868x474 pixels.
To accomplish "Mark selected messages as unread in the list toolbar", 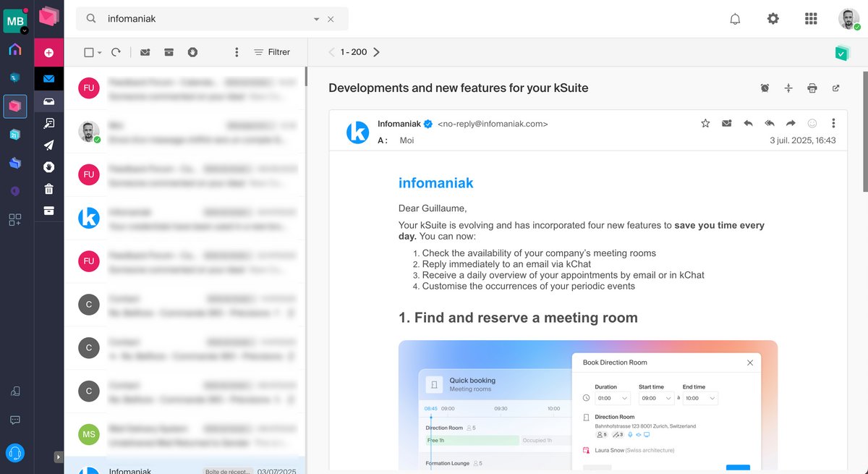I will click(145, 52).
